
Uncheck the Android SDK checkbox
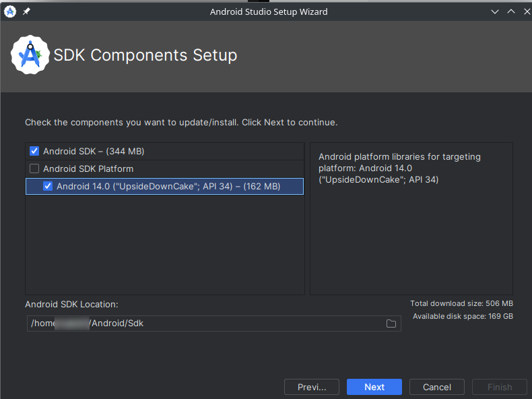[x=34, y=151]
